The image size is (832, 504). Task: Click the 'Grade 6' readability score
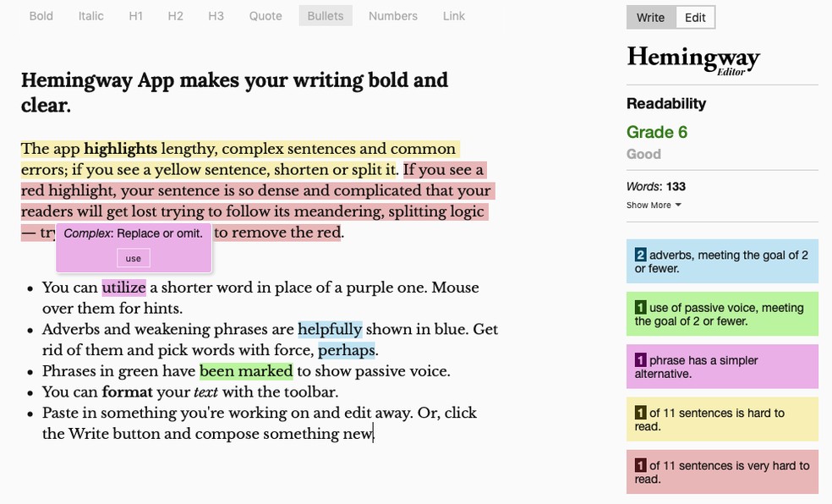(657, 132)
